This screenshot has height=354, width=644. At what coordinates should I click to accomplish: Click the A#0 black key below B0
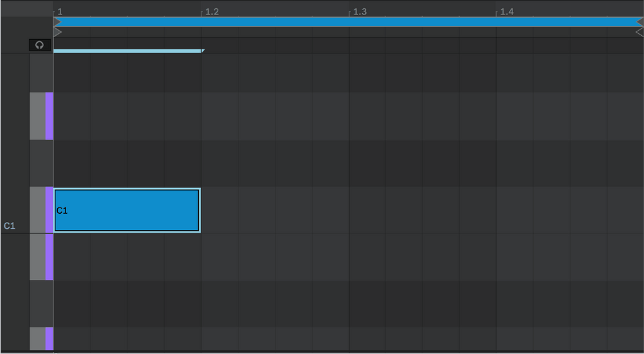(42, 304)
